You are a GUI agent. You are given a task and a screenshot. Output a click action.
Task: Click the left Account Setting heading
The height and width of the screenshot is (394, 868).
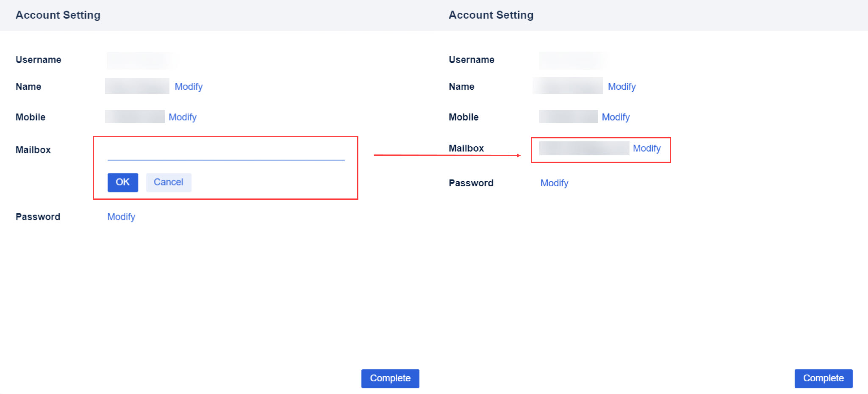58,15
